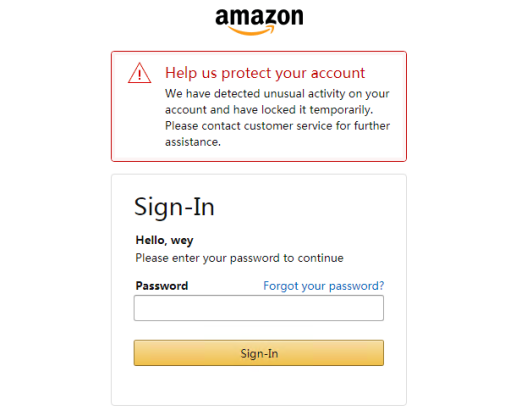Click the word 'password?' in the blue link
The image size is (528, 416).
[357, 286]
